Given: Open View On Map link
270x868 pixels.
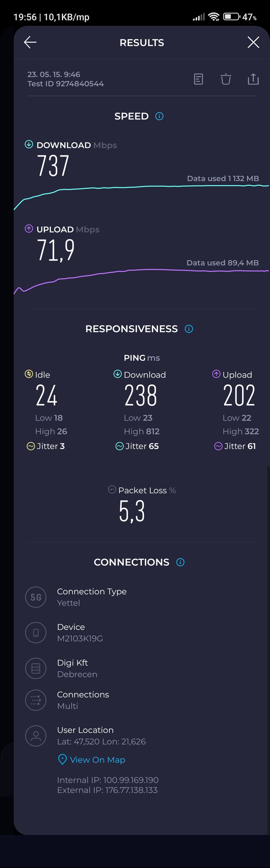Looking at the screenshot, I should 98,760.
